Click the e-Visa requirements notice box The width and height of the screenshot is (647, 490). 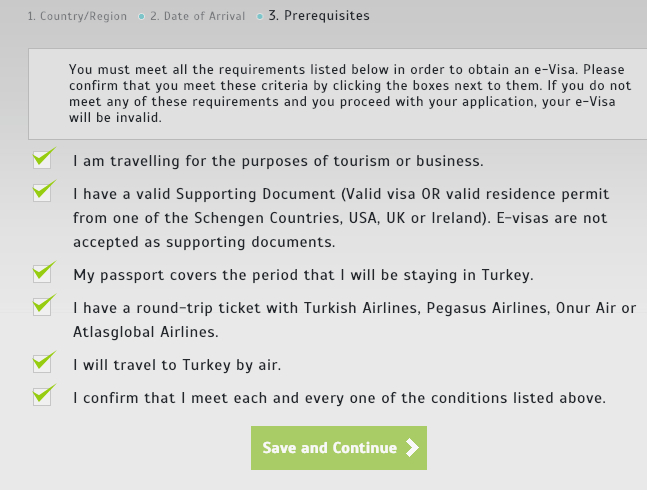click(x=338, y=94)
